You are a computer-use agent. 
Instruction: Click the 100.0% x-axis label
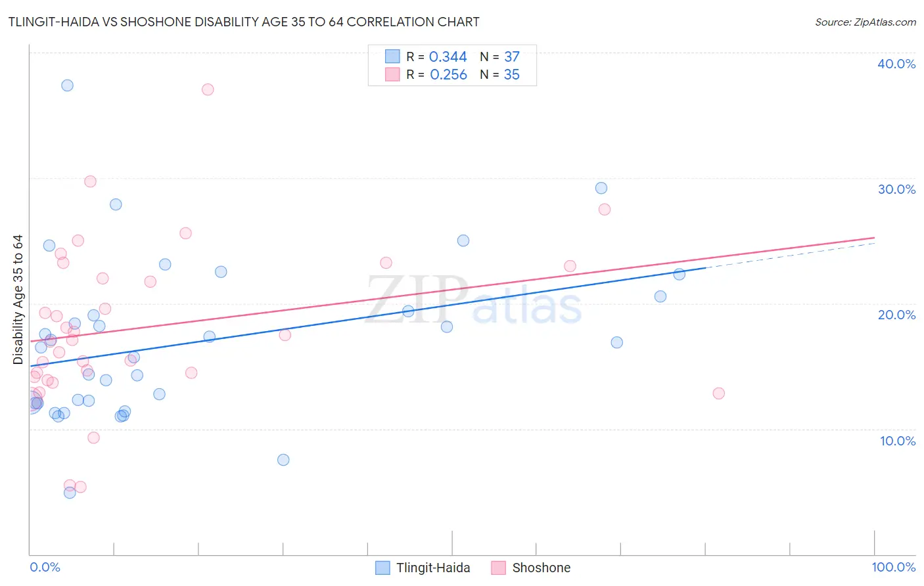[x=894, y=567]
